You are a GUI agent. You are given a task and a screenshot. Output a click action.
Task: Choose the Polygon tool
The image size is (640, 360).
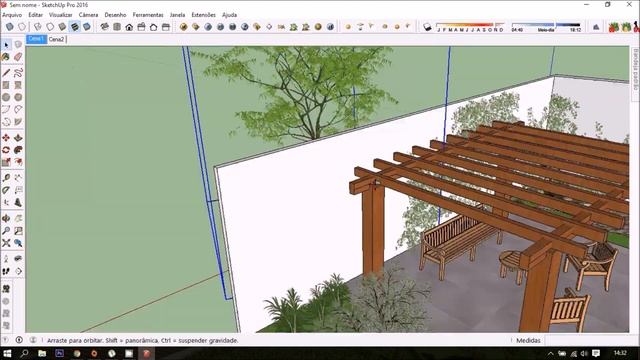pos(18,97)
